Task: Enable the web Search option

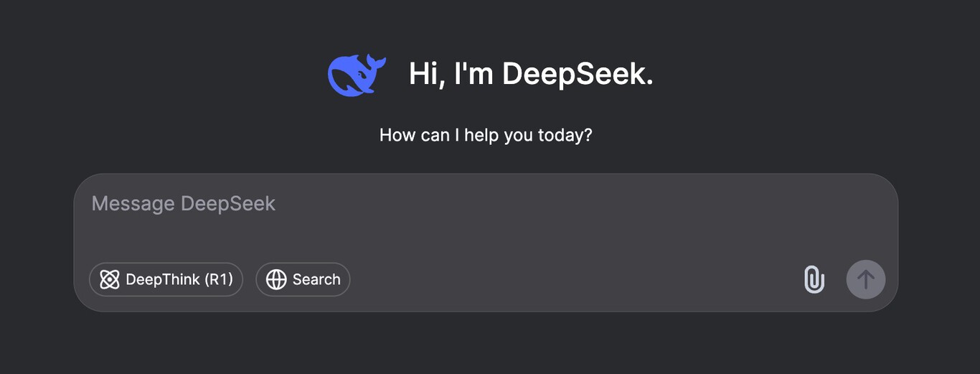Action: [303, 279]
